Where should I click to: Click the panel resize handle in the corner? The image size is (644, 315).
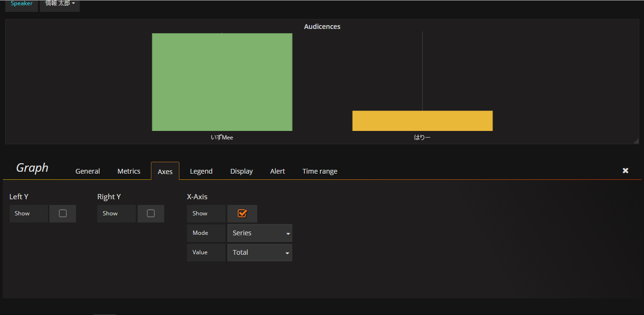coord(636,141)
